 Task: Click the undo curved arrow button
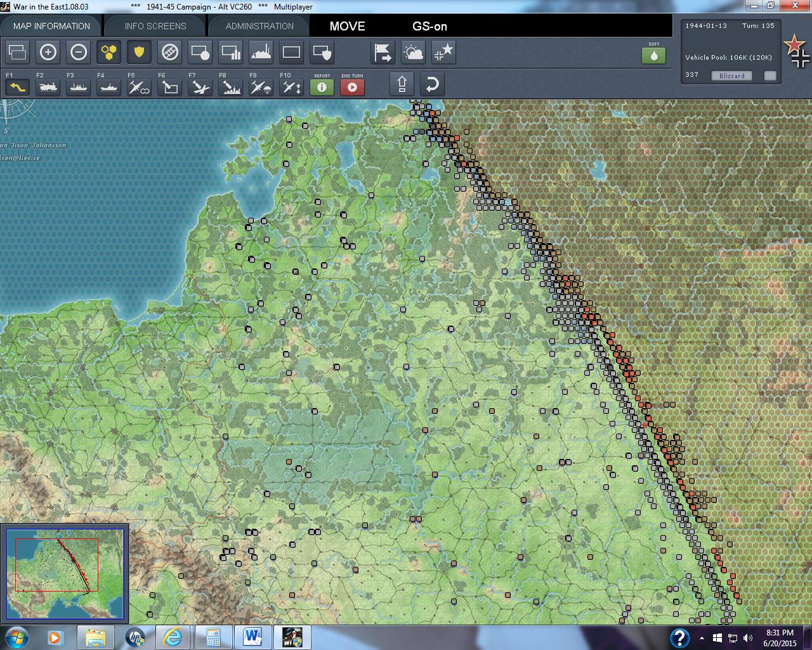pos(432,84)
